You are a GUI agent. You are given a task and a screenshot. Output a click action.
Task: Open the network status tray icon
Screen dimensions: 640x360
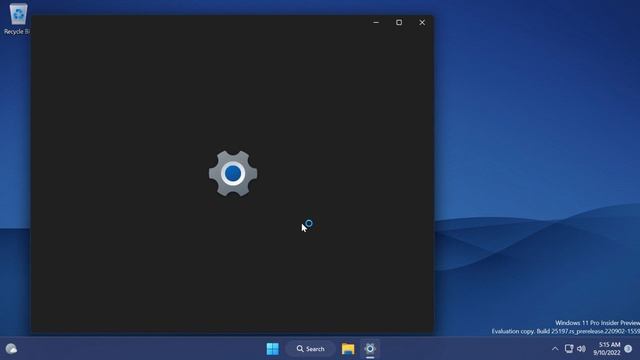click(x=569, y=349)
